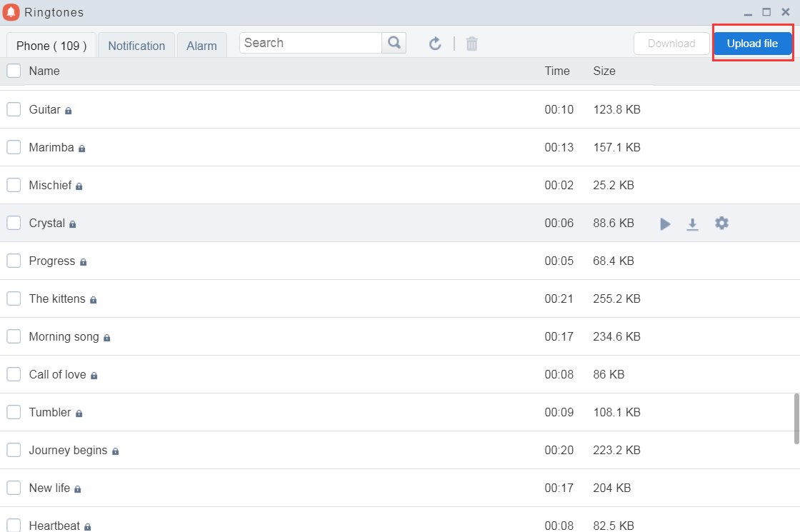Image resolution: width=800 pixels, height=532 pixels.
Task: Click the Ringtones bell app icon
Action: (11, 12)
